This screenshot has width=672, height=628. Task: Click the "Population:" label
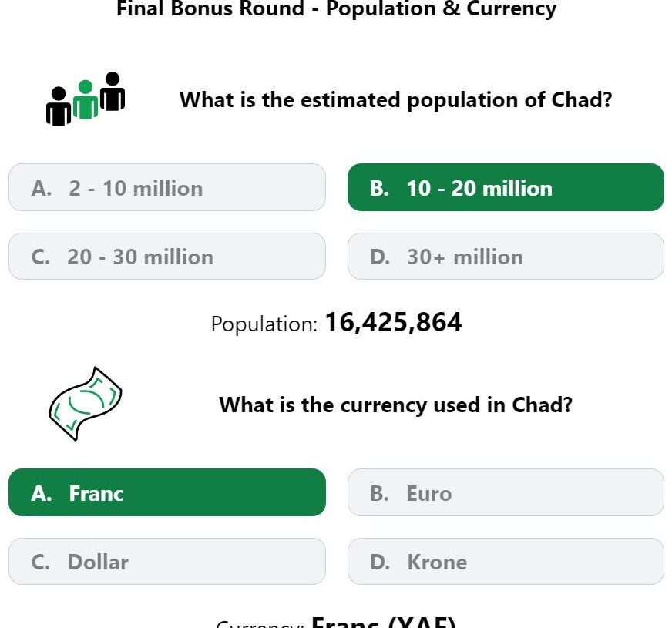tap(264, 324)
